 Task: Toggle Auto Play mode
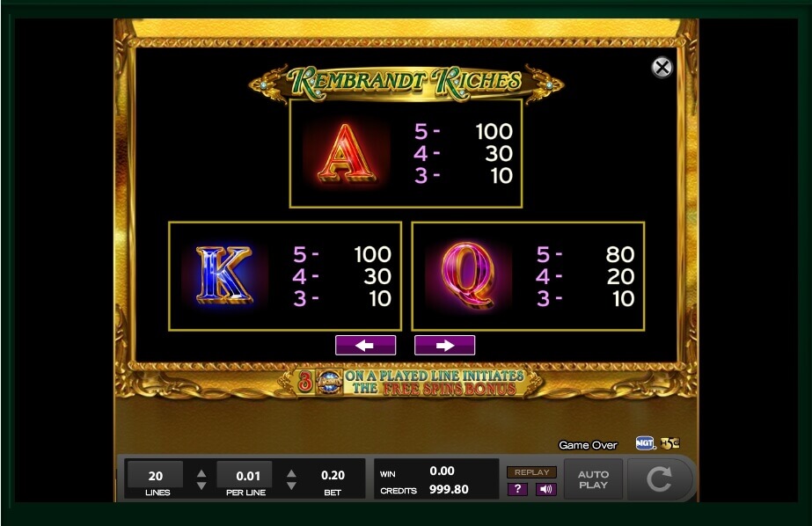[594, 479]
